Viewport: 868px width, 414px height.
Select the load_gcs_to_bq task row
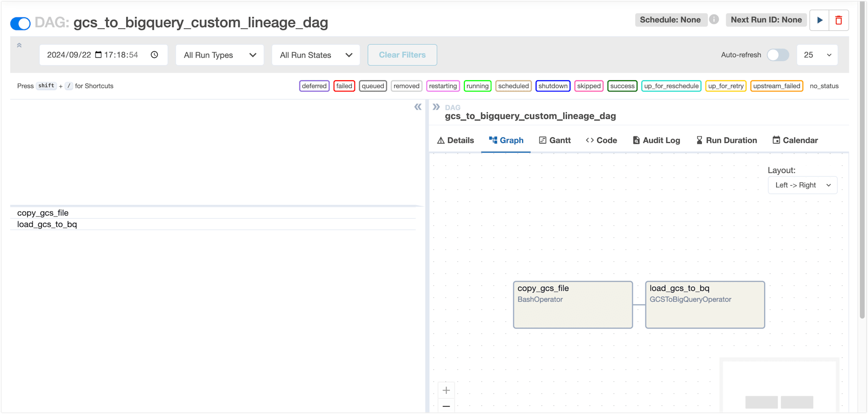pyautogui.click(x=213, y=224)
